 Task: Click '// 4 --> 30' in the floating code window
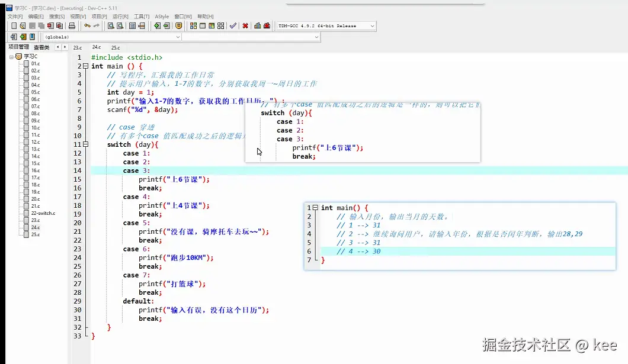click(x=358, y=251)
